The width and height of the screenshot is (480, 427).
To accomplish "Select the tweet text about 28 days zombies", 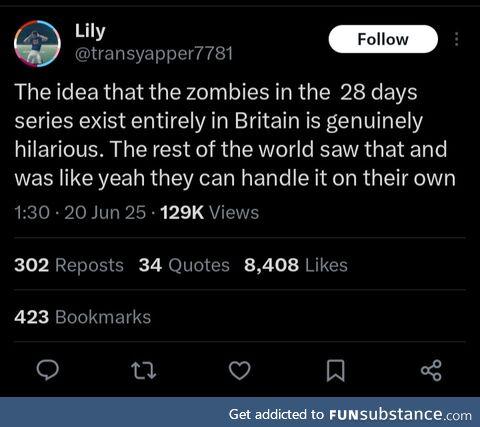I will 235,135.
